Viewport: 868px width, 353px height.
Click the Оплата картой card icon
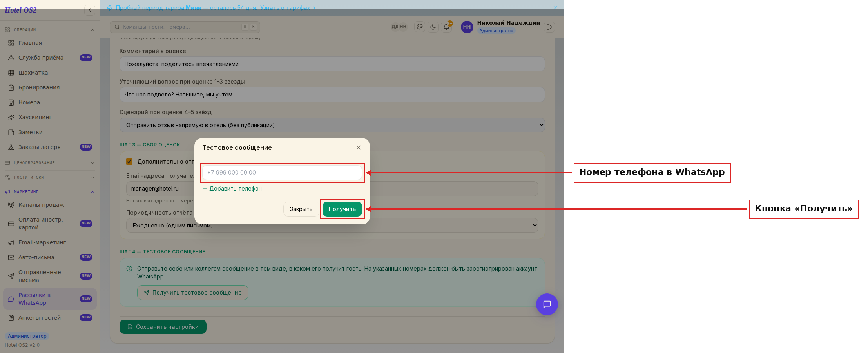click(11, 224)
